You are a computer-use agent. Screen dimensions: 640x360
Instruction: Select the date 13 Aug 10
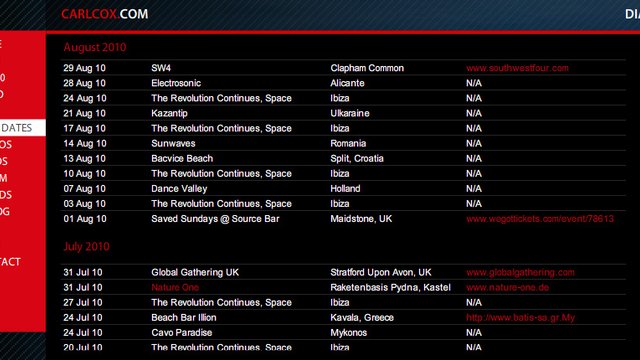click(x=84, y=159)
